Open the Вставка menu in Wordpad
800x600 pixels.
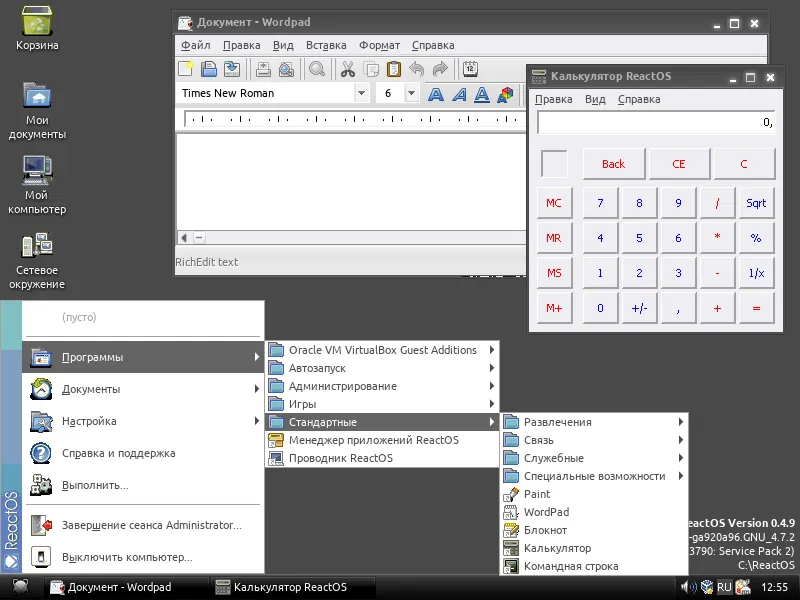[x=326, y=45]
